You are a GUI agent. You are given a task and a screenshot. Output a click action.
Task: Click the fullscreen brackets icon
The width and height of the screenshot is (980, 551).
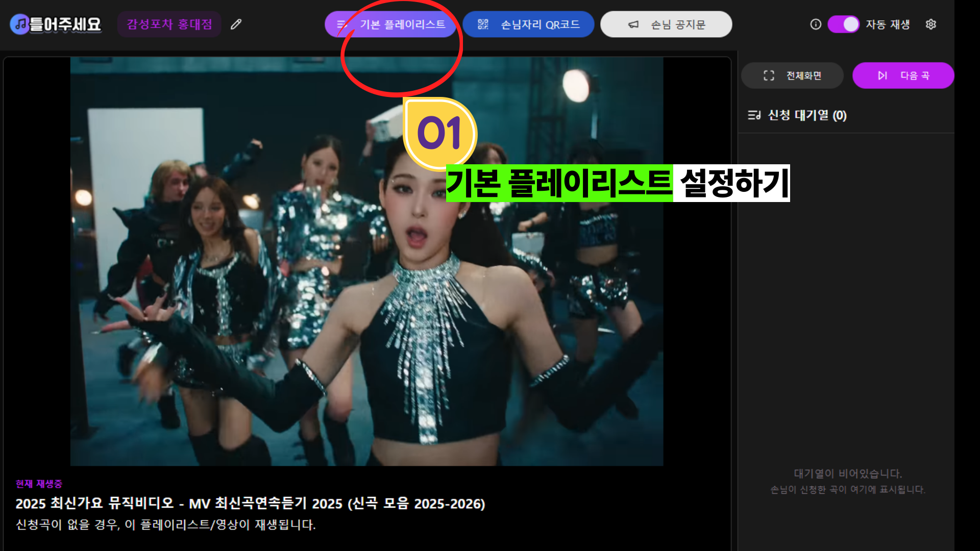click(769, 76)
